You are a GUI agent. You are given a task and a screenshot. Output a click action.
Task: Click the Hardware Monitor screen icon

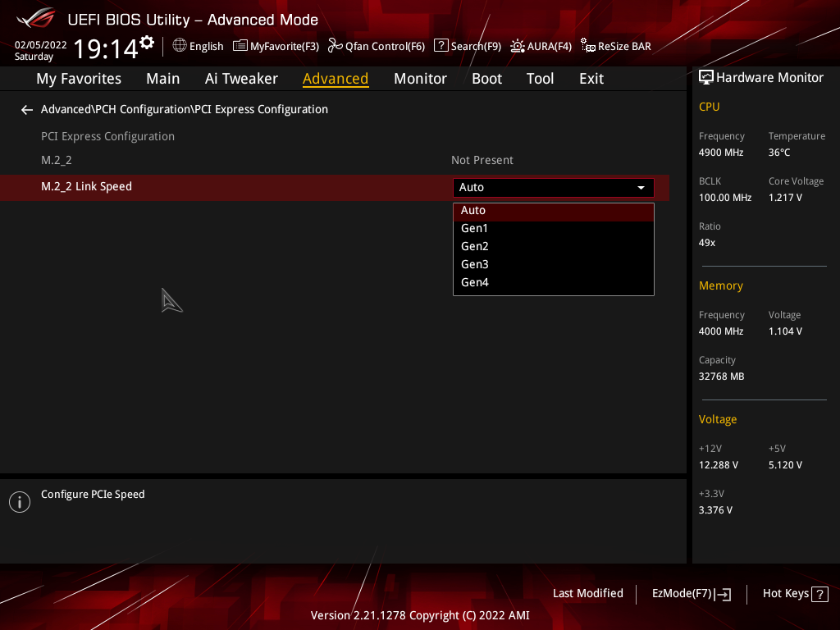[706, 78]
